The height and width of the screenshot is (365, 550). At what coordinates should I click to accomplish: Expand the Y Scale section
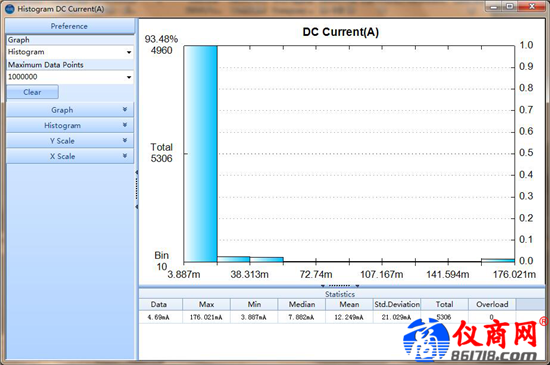(x=70, y=141)
